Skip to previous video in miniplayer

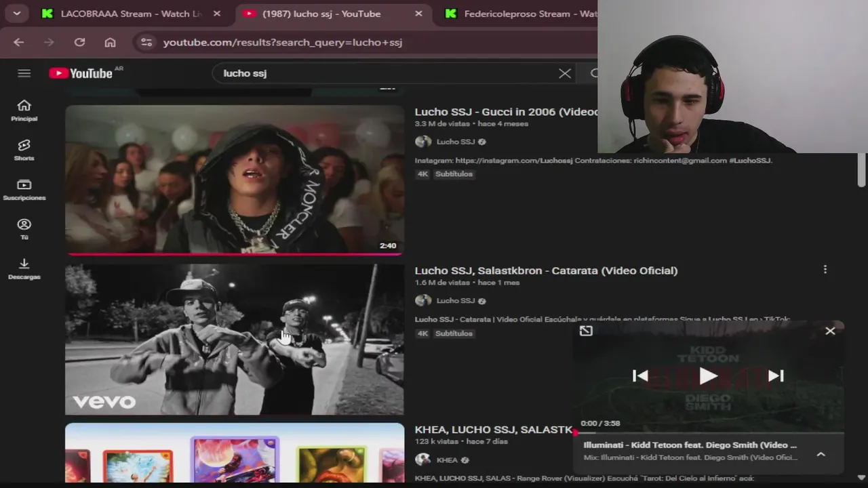640,375
